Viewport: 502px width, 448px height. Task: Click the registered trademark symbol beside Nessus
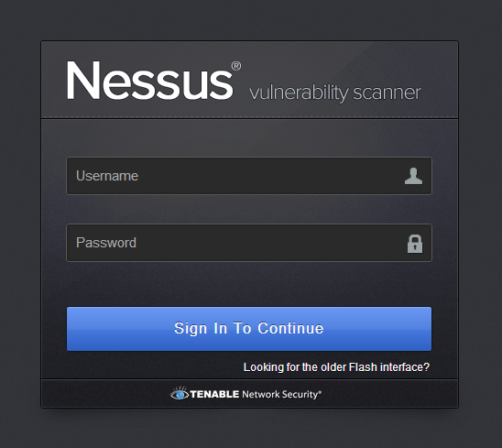tap(236, 66)
